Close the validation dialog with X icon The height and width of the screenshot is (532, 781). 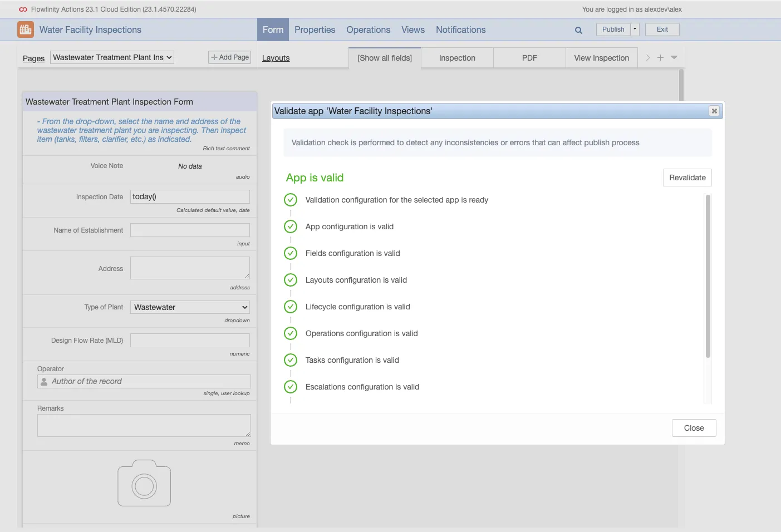(714, 111)
